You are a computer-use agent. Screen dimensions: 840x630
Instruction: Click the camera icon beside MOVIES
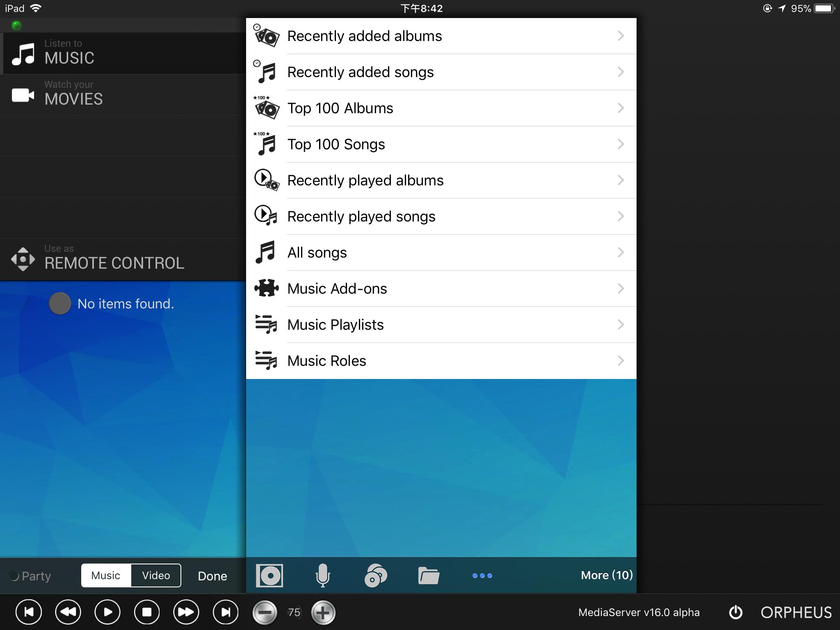23,95
